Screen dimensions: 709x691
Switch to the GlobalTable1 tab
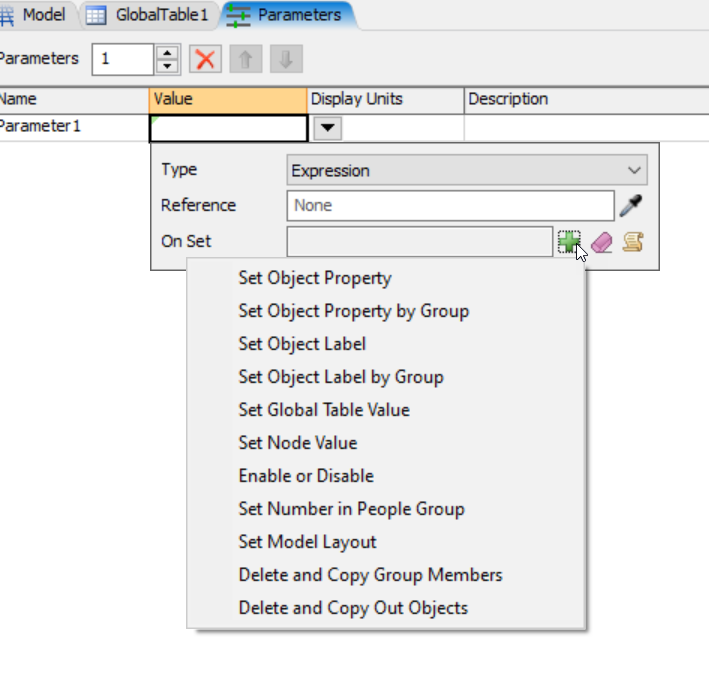pos(148,15)
